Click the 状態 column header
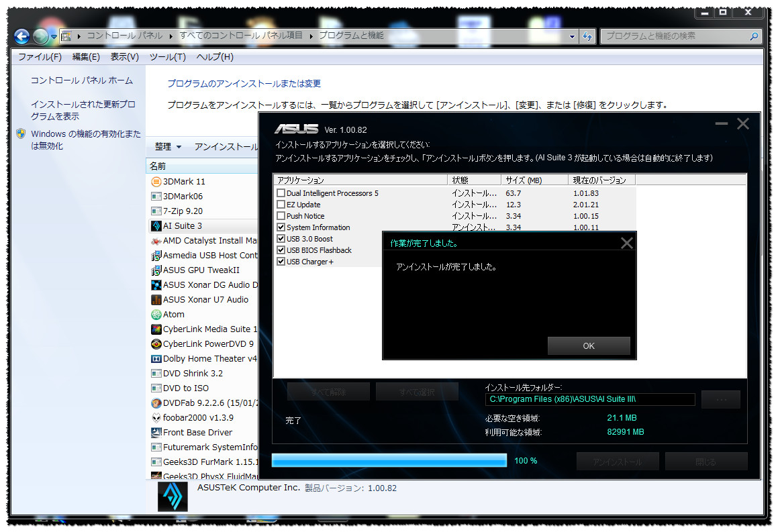Viewport: 778px width, 532px height. [x=475, y=180]
